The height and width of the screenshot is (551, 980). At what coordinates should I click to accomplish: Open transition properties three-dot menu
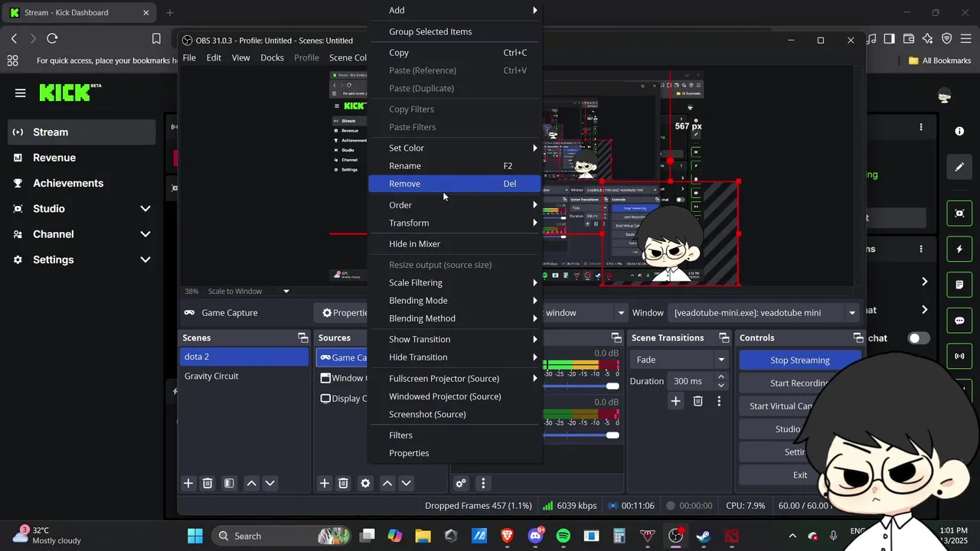719,401
